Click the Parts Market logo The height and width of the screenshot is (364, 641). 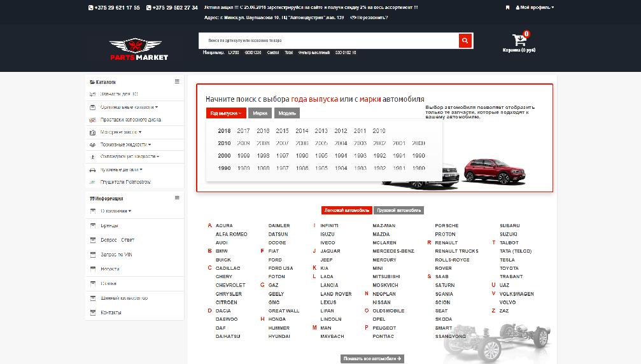(x=139, y=50)
